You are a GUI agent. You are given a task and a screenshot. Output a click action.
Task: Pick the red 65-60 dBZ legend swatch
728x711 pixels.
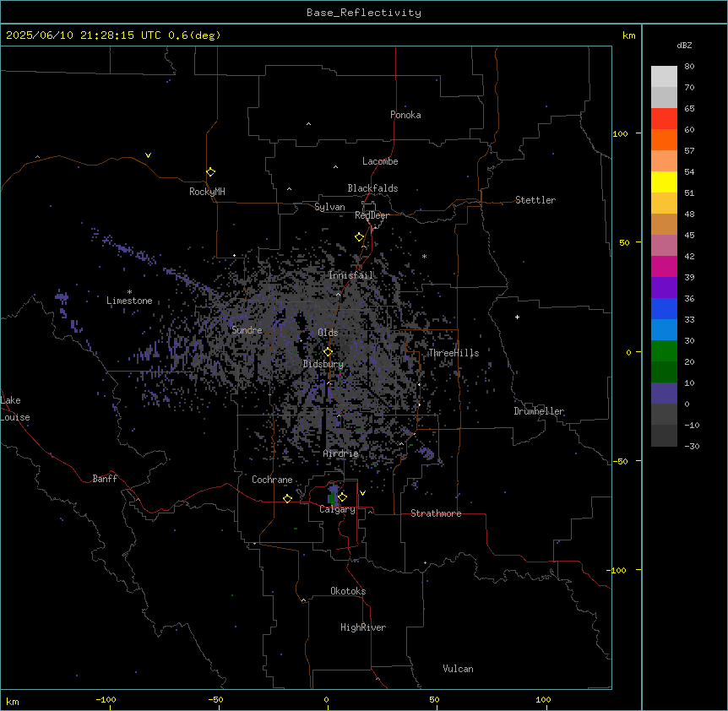(664, 119)
